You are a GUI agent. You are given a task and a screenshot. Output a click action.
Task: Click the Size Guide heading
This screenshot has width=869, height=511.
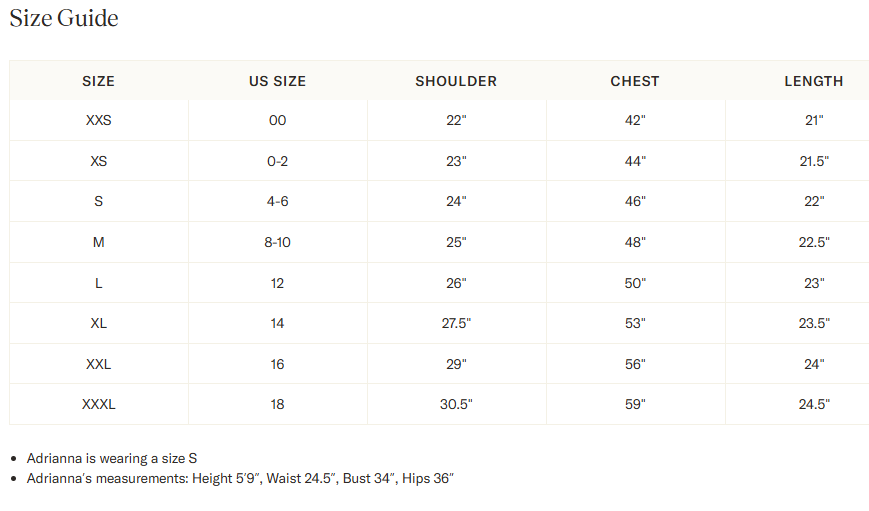[x=64, y=18]
